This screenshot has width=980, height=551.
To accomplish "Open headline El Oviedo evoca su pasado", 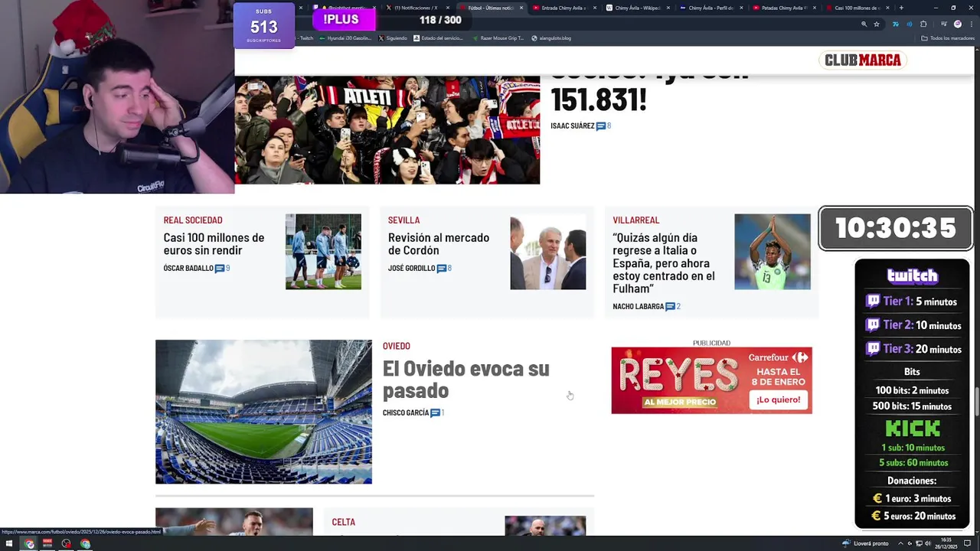I will [465, 380].
